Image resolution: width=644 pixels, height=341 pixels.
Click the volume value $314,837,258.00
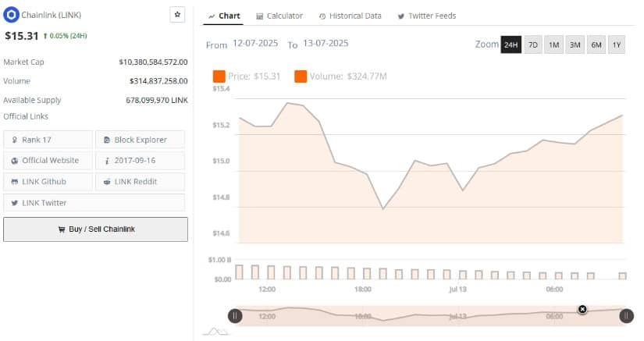(x=158, y=81)
